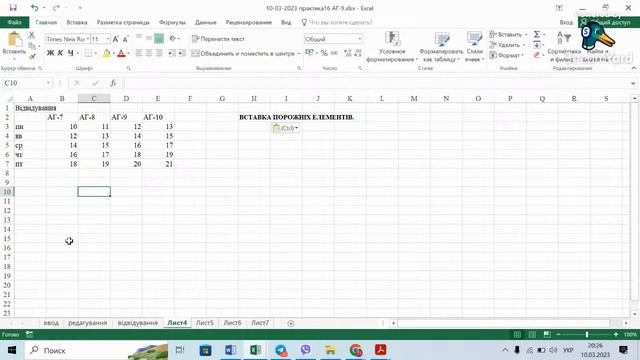Open Cell Styles (Стили ячеек) gallery
Image resolution: width=640 pixels, height=360 pixels.
coord(474,47)
